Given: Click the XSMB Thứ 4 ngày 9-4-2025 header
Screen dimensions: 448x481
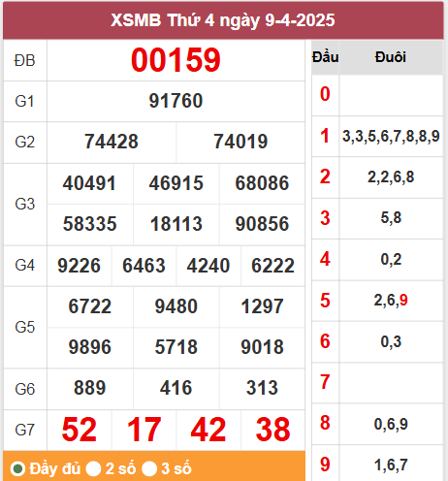Looking at the screenshot, I should tap(223, 20).
